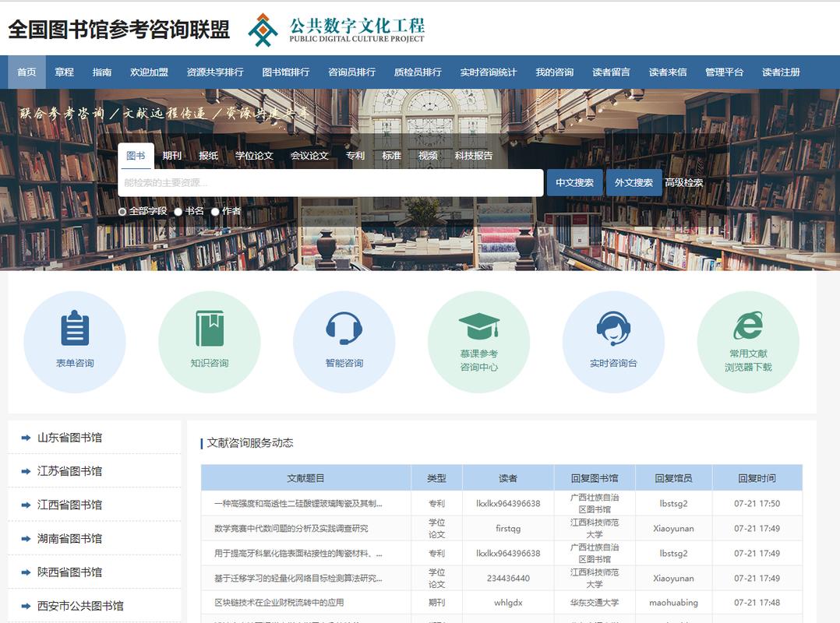Click the 全国图书馆参考咨询联盟 site title

(x=119, y=30)
